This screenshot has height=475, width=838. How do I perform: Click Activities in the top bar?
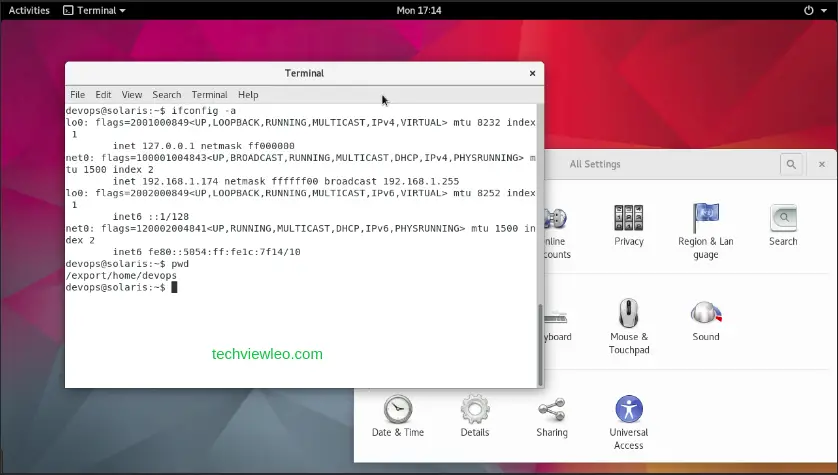(x=29, y=10)
